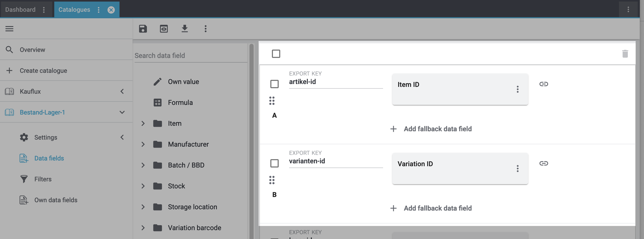The image size is (644, 239).
Task: Tick the artikel-id row checkbox
Action: pyautogui.click(x=274, y=84)
